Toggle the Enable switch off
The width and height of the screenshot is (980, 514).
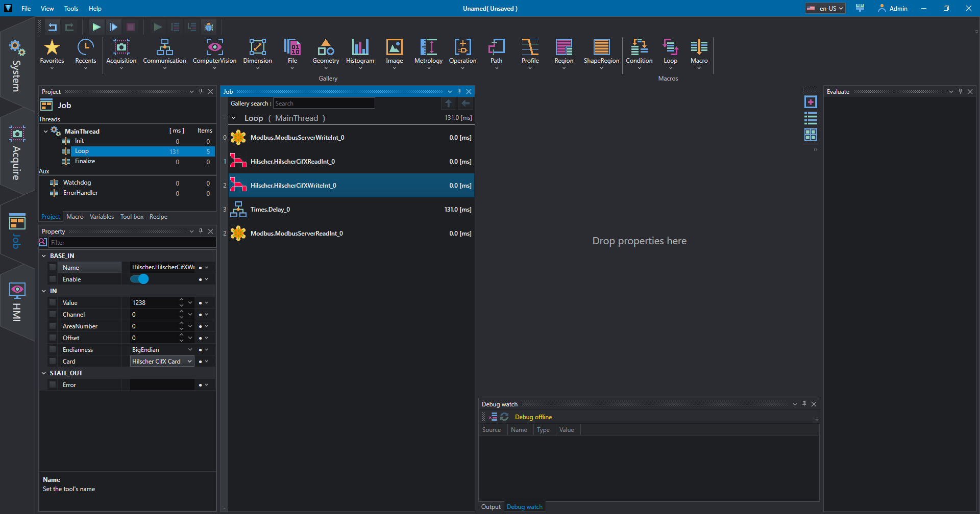(139, 279)
